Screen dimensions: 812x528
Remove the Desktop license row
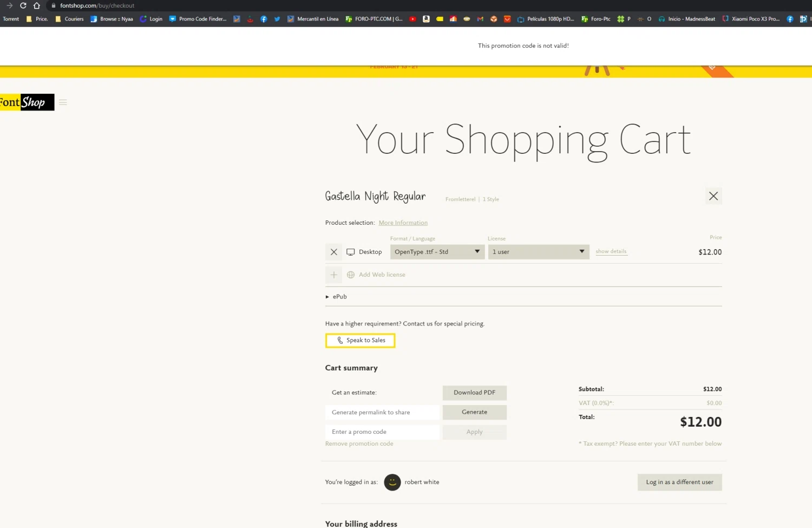[x=333, y=252]
